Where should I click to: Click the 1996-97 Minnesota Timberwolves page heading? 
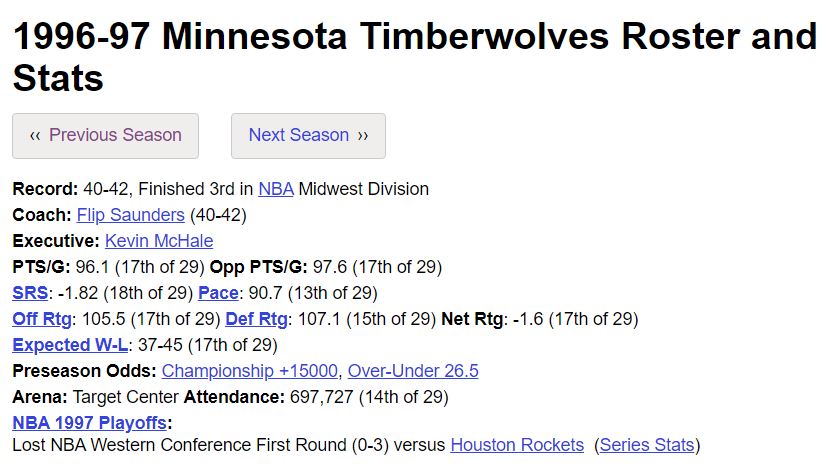[x=415, y=57]
